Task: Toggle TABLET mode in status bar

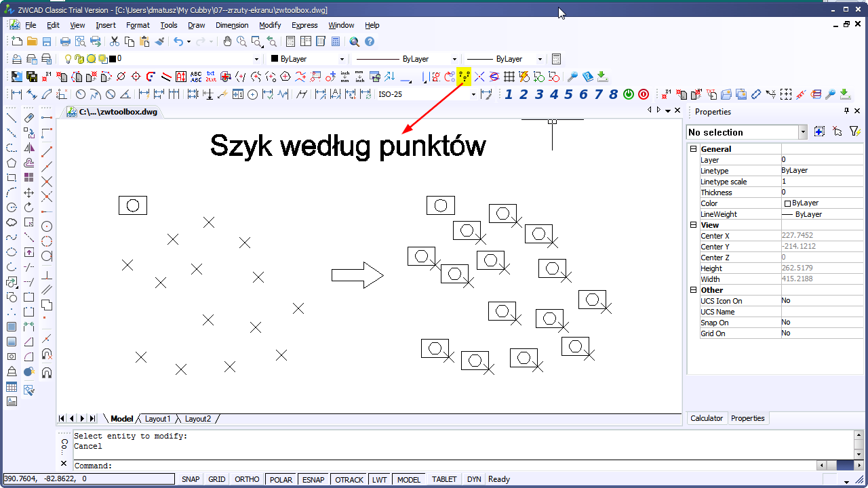Action: tap(444, 479)
